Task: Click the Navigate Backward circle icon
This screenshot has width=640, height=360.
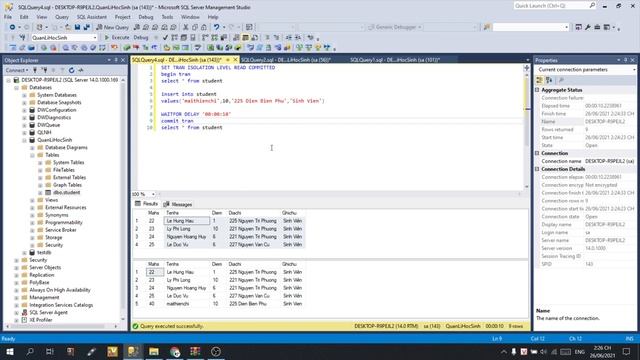Action: pyautogui.click(x=12, y=27)
